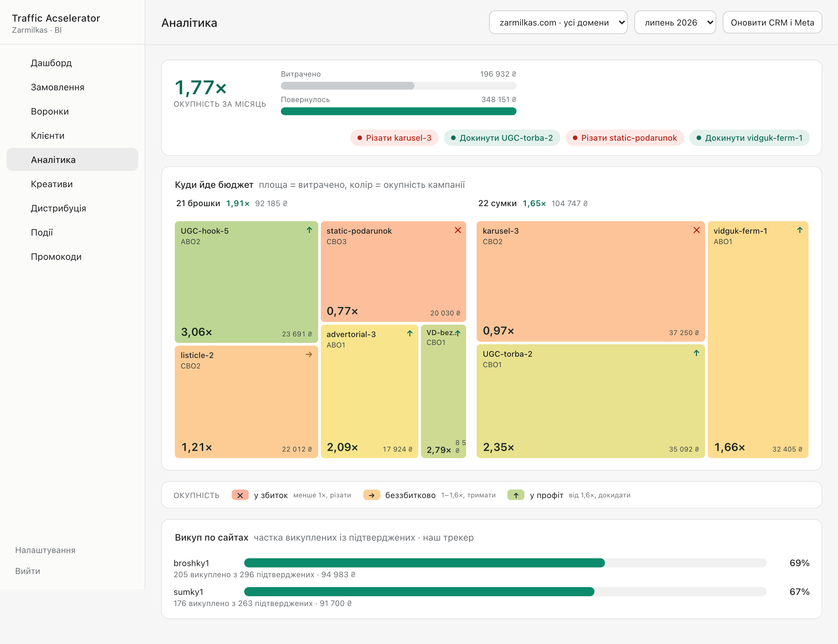
Task: Click the up arrow on advertorial-3 tile
Action: 410,333
